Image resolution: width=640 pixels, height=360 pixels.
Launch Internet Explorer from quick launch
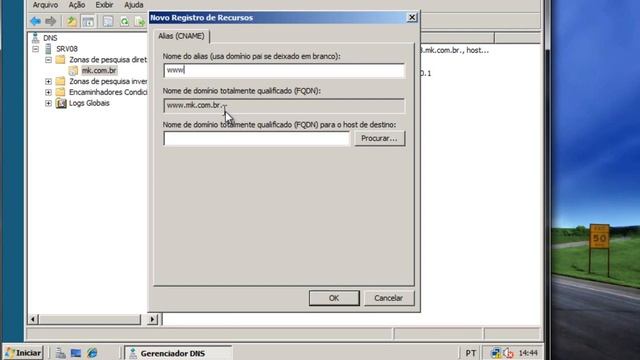(92, 353)
